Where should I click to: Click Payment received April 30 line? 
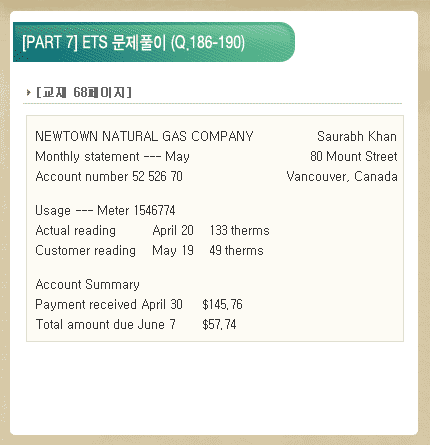click(109, 305)
